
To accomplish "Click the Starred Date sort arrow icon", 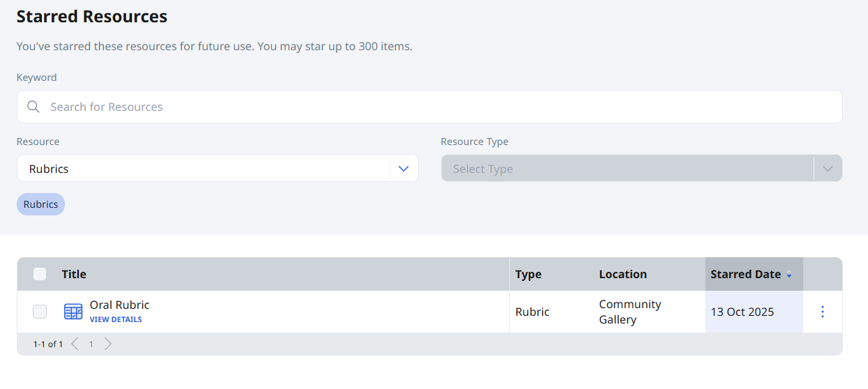I will (x=789, y=275).
